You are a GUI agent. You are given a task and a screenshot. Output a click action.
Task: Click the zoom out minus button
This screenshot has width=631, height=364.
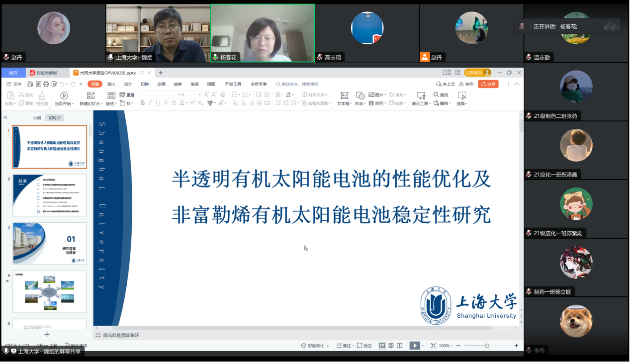pos(458,346)
